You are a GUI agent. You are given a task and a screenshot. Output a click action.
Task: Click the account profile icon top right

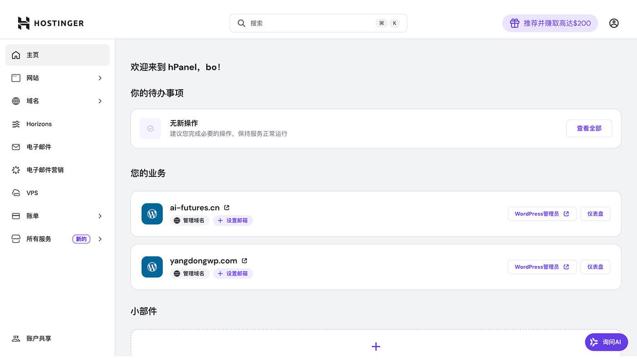[614, 23]
